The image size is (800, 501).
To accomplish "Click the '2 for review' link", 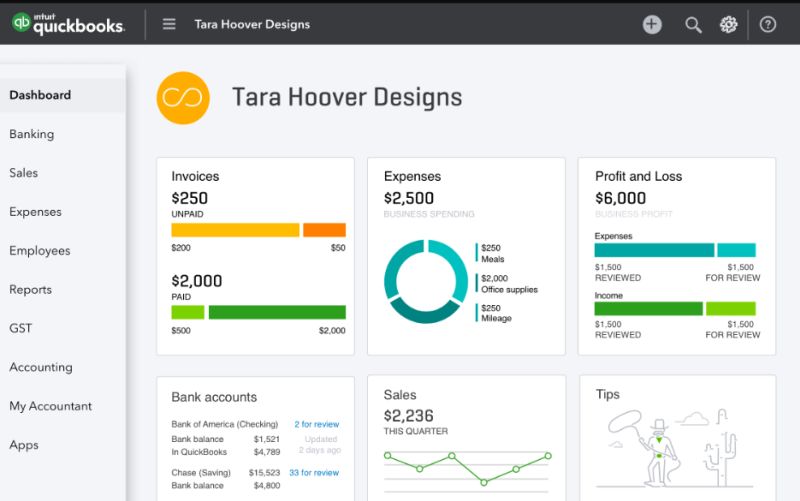I will coord(316,424).
